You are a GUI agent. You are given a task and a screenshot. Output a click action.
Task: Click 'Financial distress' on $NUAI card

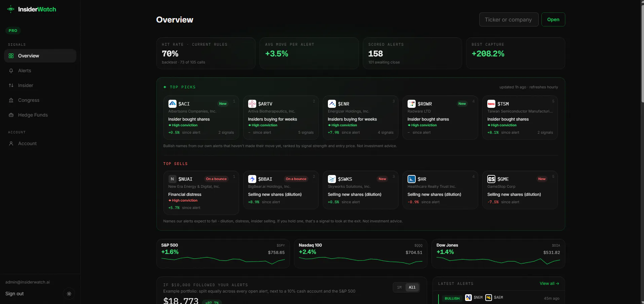coord(185,194)
